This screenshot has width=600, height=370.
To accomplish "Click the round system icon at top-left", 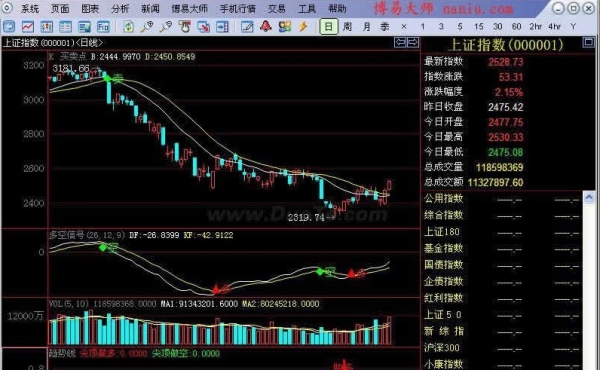I will point(7,8).
